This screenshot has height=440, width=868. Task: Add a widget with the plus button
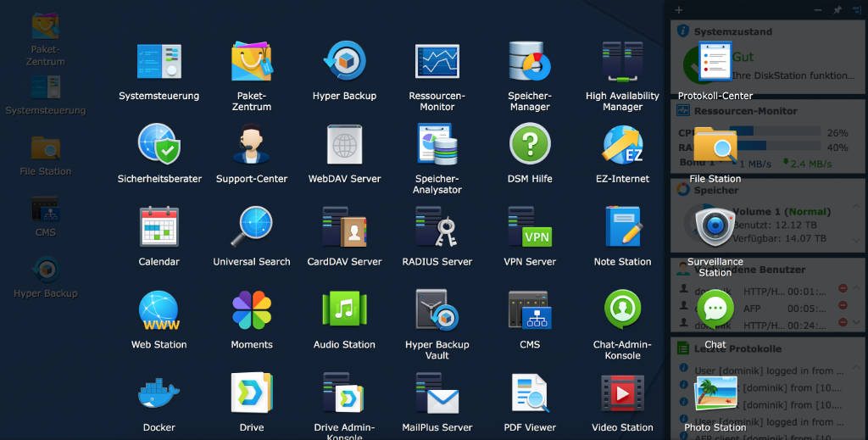pyautogui.click(x=679, y=9)
